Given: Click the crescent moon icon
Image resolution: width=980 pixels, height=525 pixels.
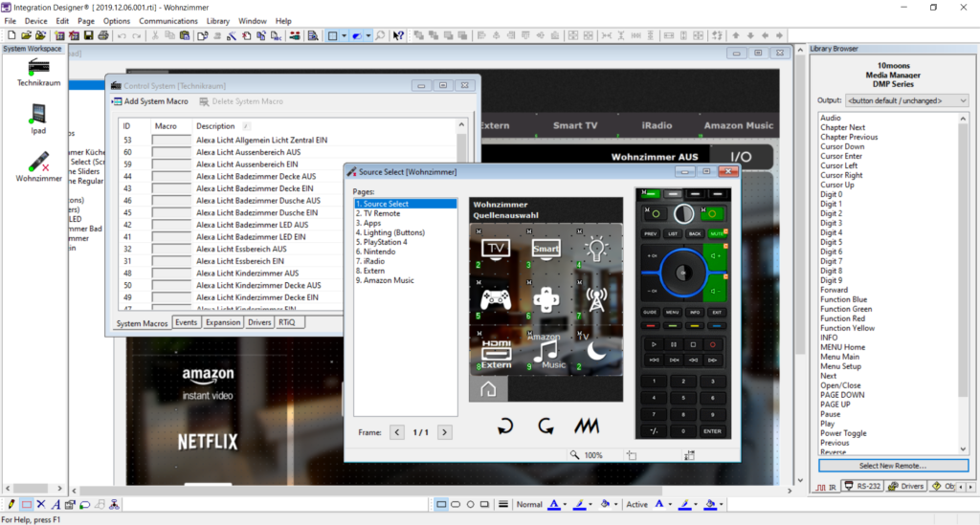Looking at the screenshot, I should pos(596,352).
